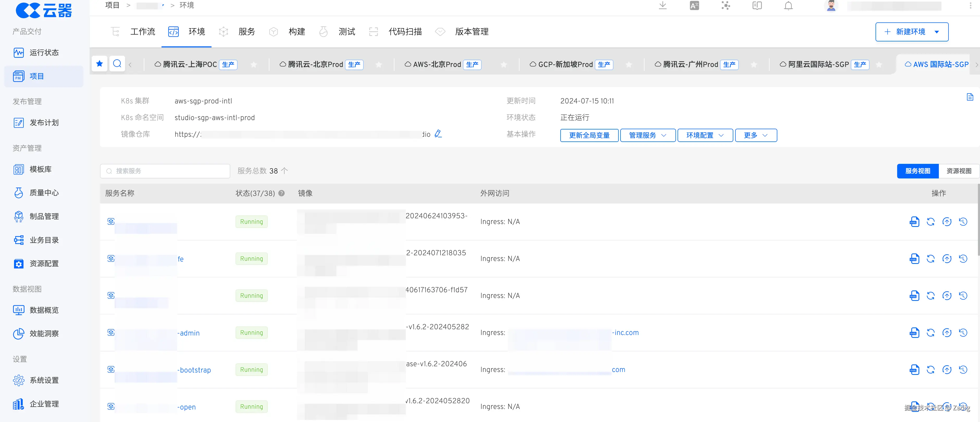Open 效能洞察 in sidebar
The height and width of the screenshot is (422, 980).
44,333
